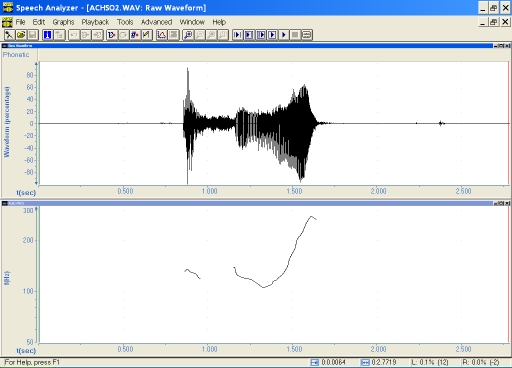Viewport: 512px width, 368px height.
Task: Click the open file folder icon
Action: click(21, 35)
